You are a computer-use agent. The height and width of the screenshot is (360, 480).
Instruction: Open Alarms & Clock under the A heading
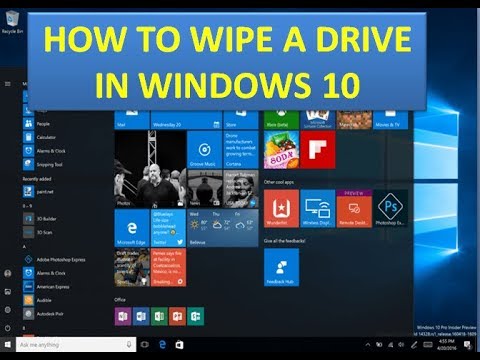click(x=51, y=273)
